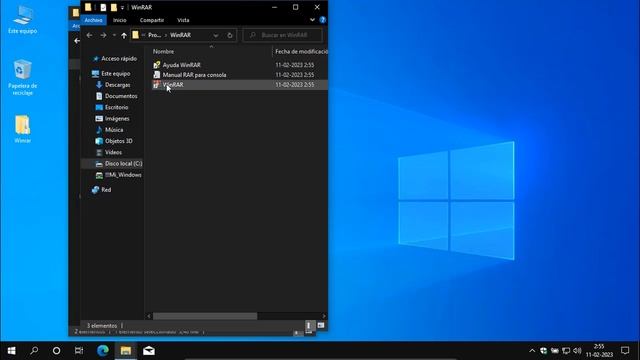Select the Papelera de reciclaje desktop icon
The width and height of the screenshot is (640, 360).
[x=22, y=78]
